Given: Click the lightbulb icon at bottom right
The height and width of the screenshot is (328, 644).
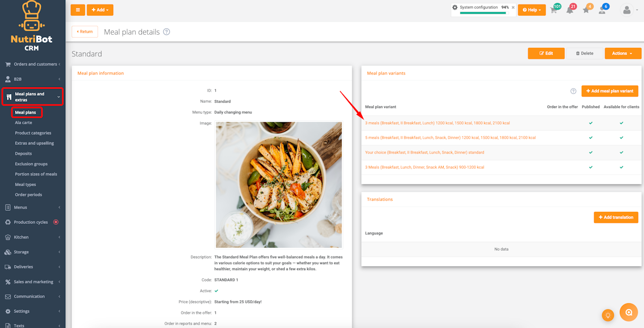Looking at the screenshot, I should (x=608, y=315).
